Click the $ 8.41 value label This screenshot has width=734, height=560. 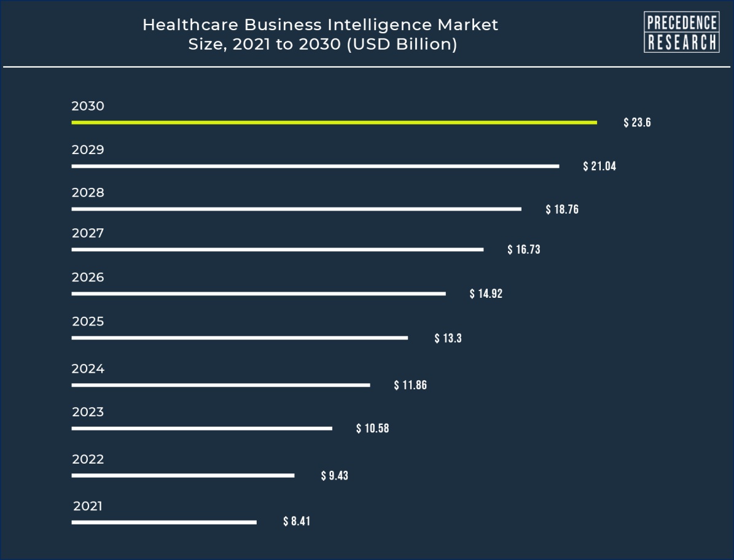point(297,522)
